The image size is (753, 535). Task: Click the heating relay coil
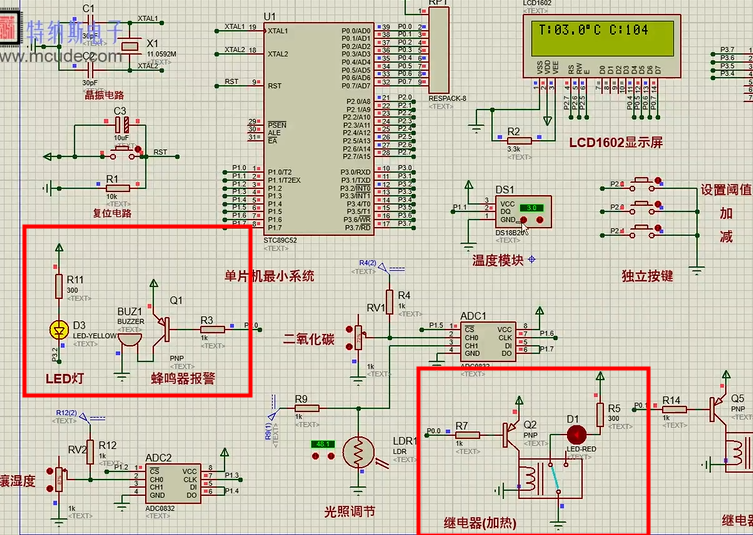click(x=529, y=478)
